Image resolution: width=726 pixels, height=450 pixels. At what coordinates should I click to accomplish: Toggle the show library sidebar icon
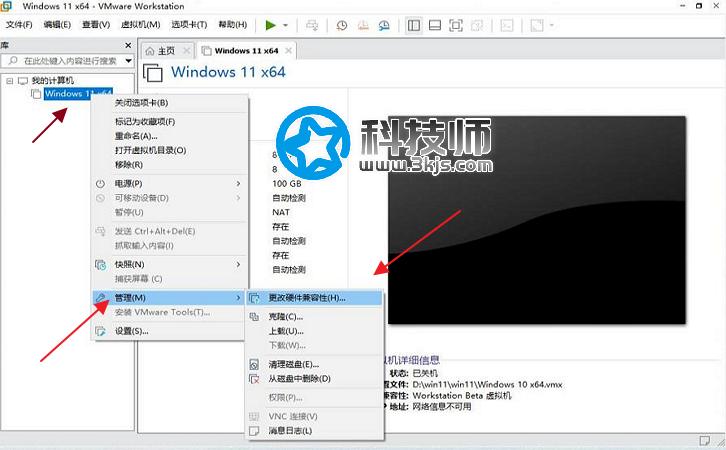tap(414, 25)
